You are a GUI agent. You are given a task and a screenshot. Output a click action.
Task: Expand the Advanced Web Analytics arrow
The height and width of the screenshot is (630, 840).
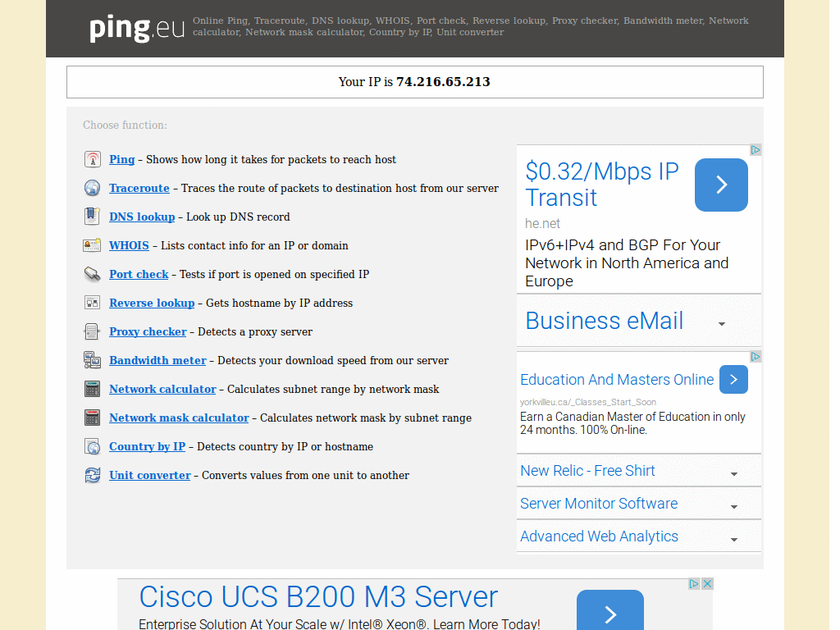[734, 540]
